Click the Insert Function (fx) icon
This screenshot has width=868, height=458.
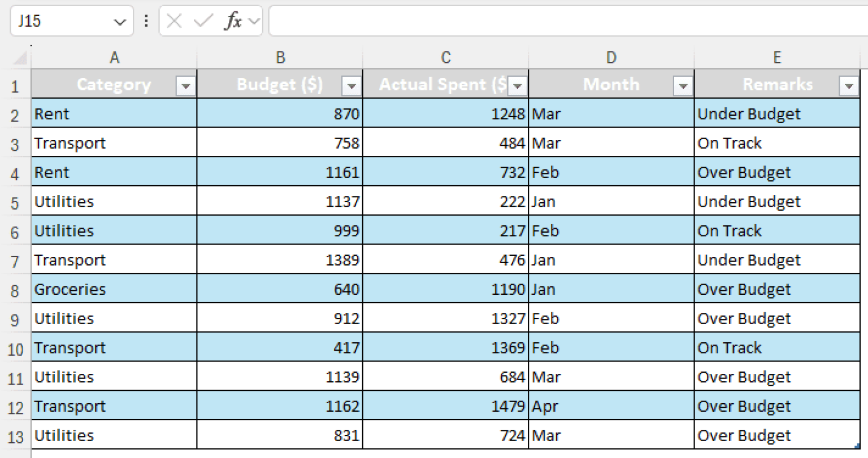pos(235,21)
